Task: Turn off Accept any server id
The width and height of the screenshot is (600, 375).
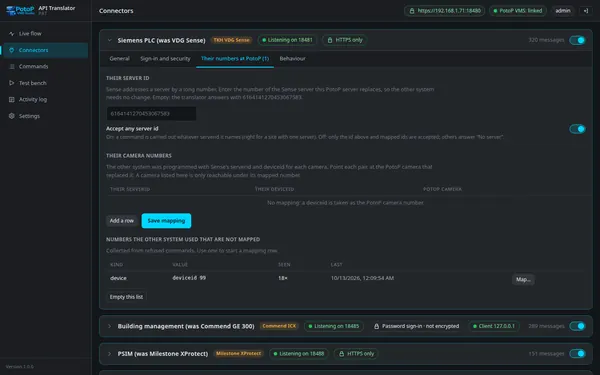Action: [x=577, y=129]
